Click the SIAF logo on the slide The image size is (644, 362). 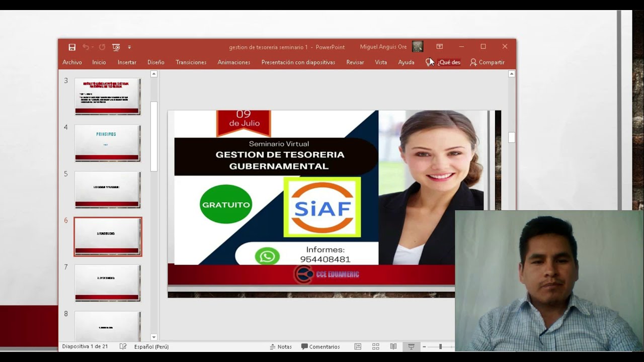[322, 207]
